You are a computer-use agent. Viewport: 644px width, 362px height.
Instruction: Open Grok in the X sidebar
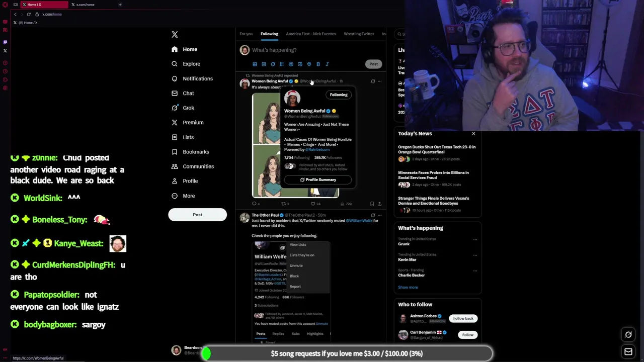point(183,108)
